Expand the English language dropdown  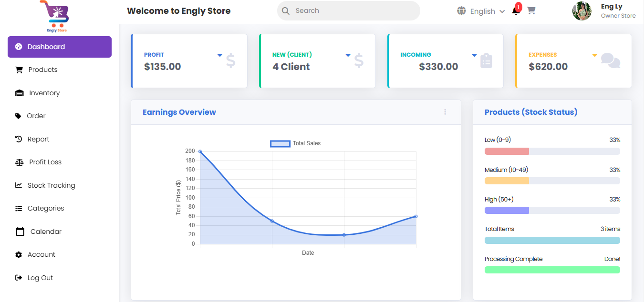pos(487,11)
